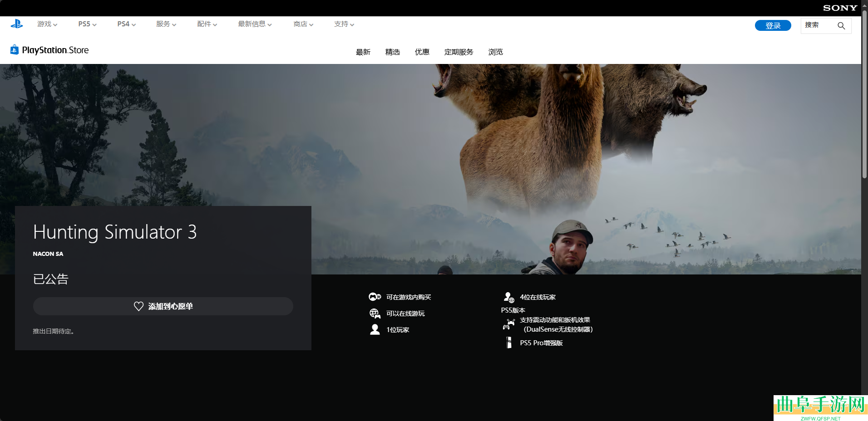Screen dimensions: 868x421
Task: Expand the 商店 dropdown menu
Action: coord(303,24)
